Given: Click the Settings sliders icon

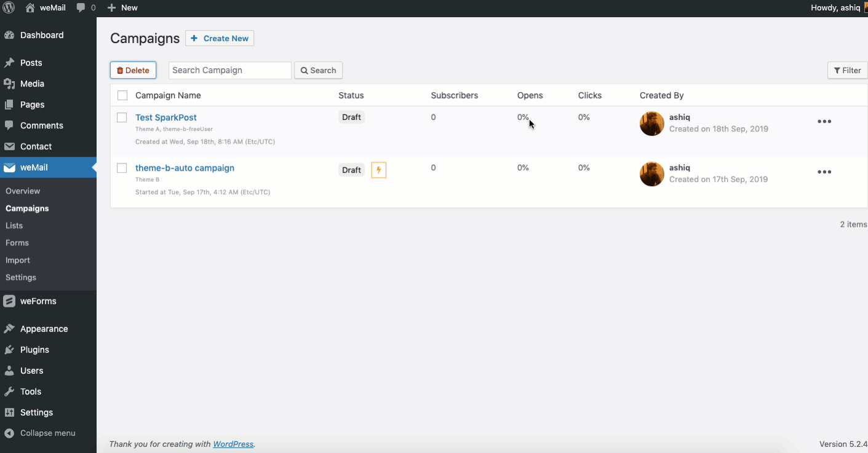Looking at the screenshot, I should [x=9, y=412].
